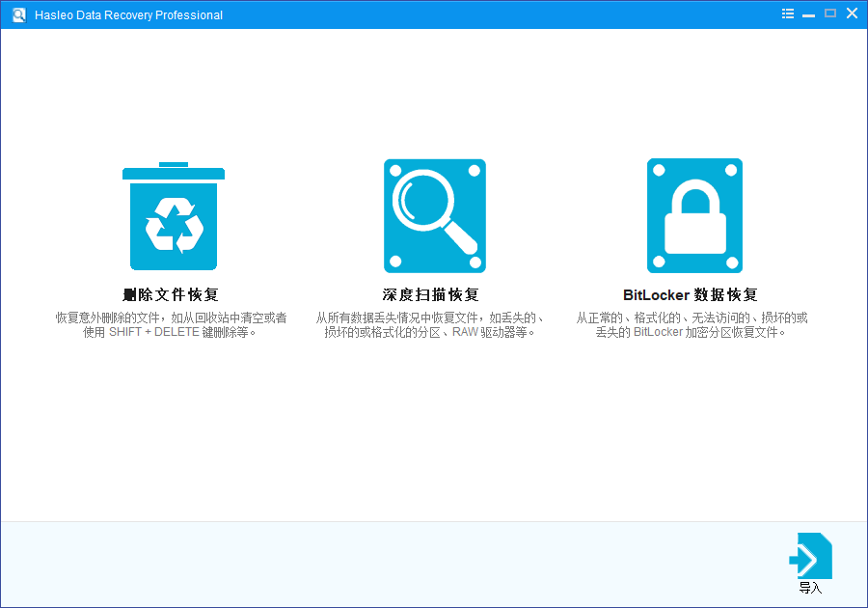The width and height of the screenshot is (868, 608).
Task: Click the 删除文件恢复 heading text
Action: point(173,294)
